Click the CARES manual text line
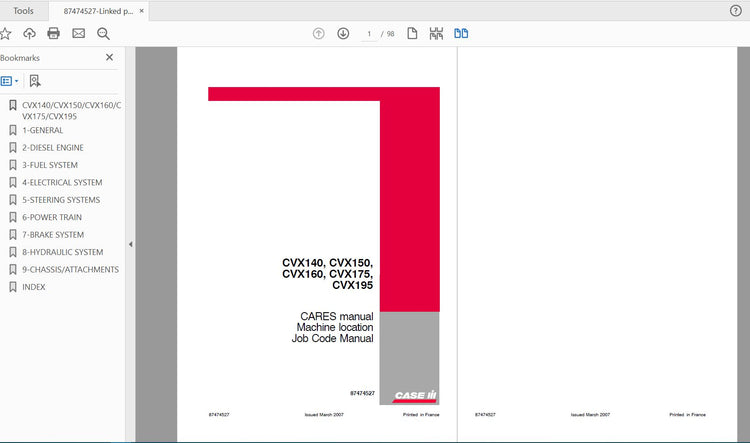750x443 pixels. tap(337, 316)
